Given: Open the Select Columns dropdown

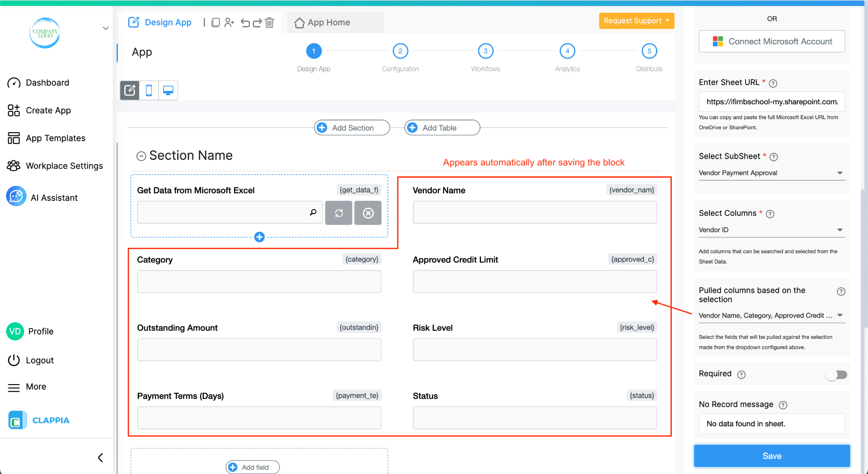Looking at the screenshot, I should tap(771, 230).
